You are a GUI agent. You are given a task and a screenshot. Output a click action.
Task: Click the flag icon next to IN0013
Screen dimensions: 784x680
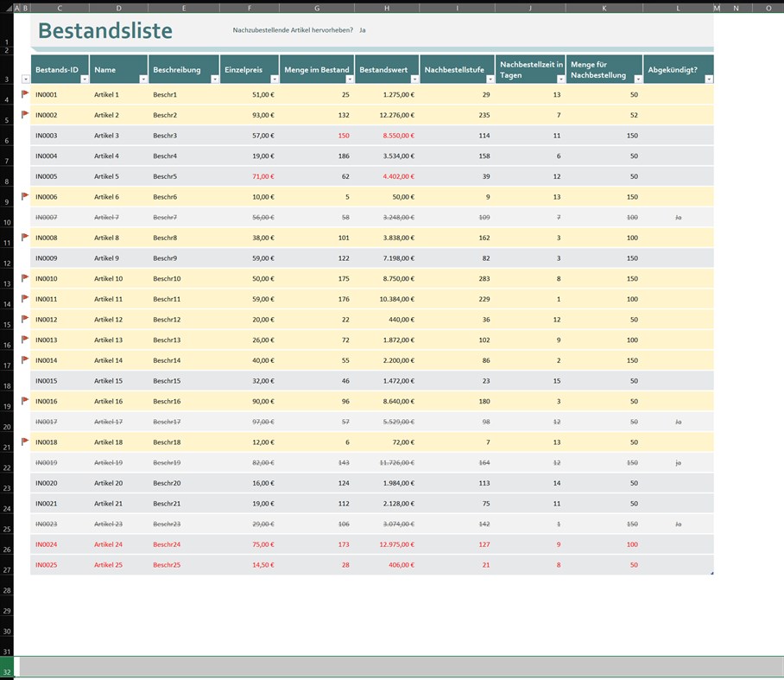[25, 340]
